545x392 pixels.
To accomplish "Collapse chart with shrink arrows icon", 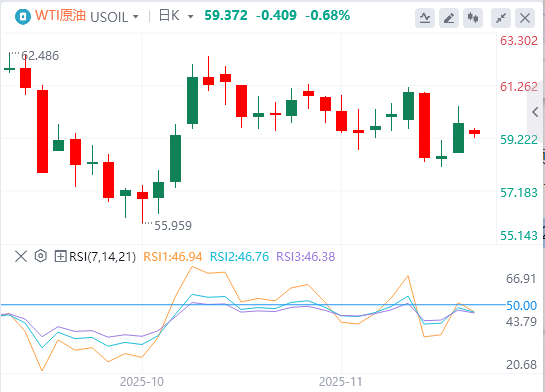I will point(501,17).
